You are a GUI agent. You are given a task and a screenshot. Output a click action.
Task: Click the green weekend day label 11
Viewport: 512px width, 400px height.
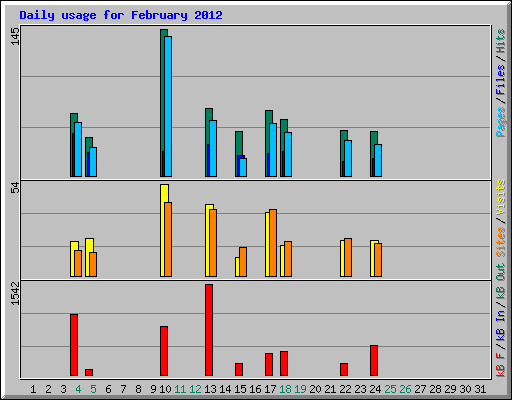point(180,389)
